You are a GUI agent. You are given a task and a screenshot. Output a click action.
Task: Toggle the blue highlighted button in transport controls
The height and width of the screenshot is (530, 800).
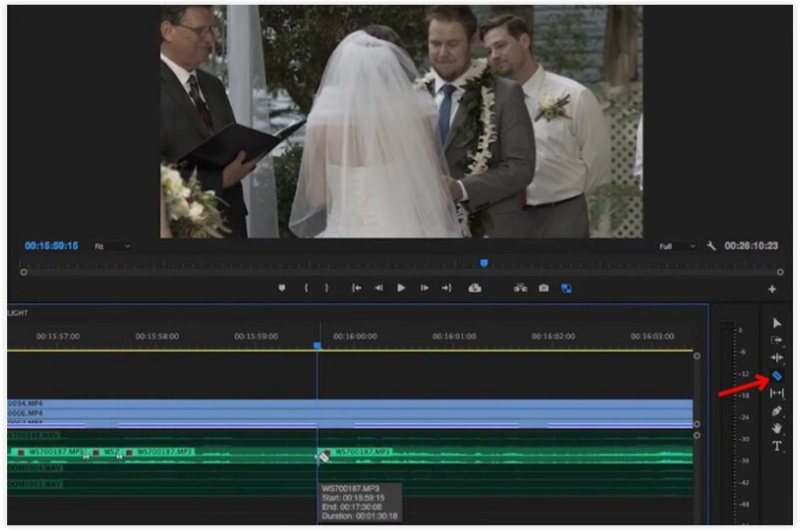click(x=566, y=288)
